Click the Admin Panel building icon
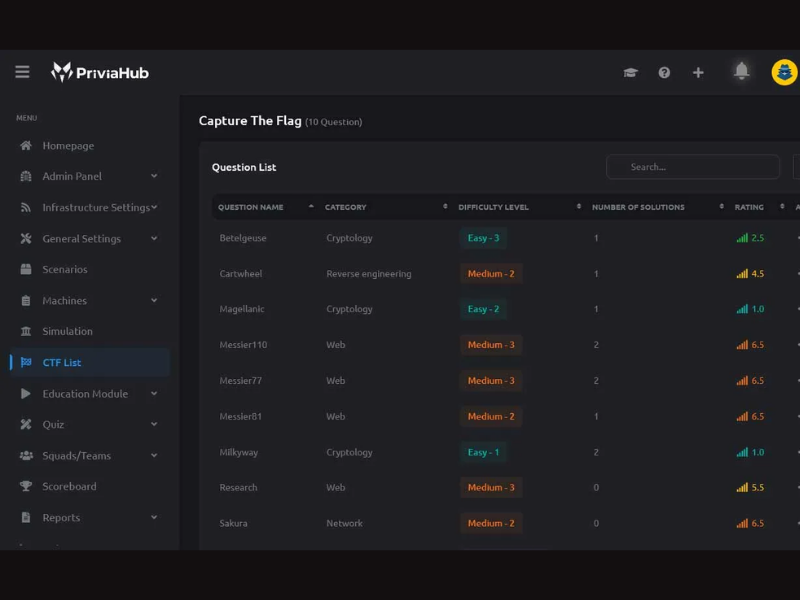Screen dimensions: 800x600 click(26, 177)
